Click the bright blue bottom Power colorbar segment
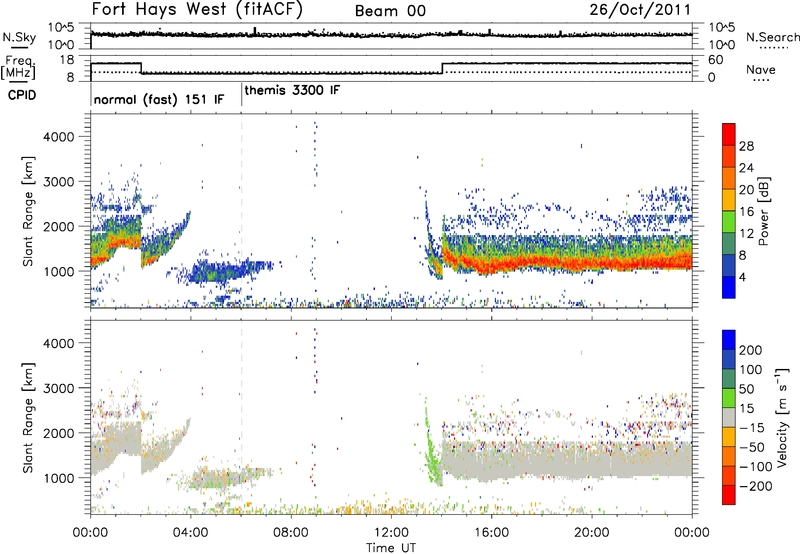The height and width of the screenshot is (554, 800). click(x=729, y=288)
